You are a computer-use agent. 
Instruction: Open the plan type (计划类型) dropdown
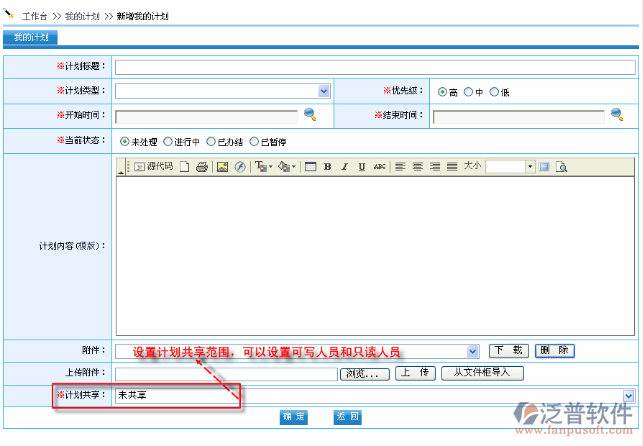click(x=324, y=91)
